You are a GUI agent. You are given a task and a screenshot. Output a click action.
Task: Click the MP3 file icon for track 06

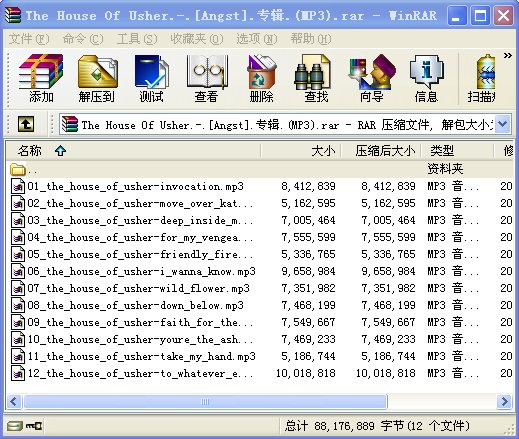(x=18, y=271)
